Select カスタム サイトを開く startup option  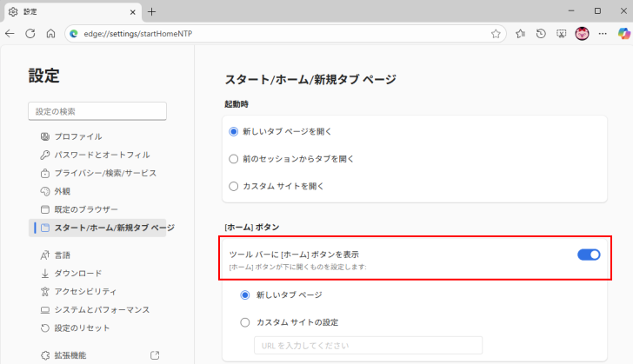point(233,186)
